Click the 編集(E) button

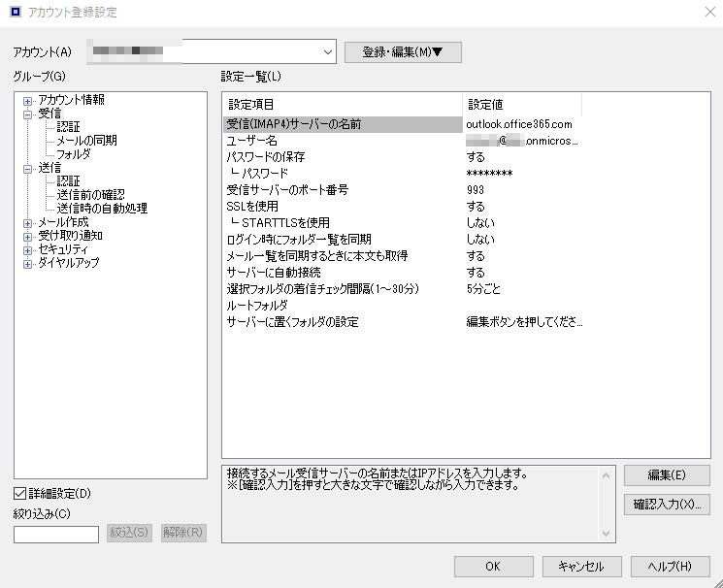pos(667,475)
